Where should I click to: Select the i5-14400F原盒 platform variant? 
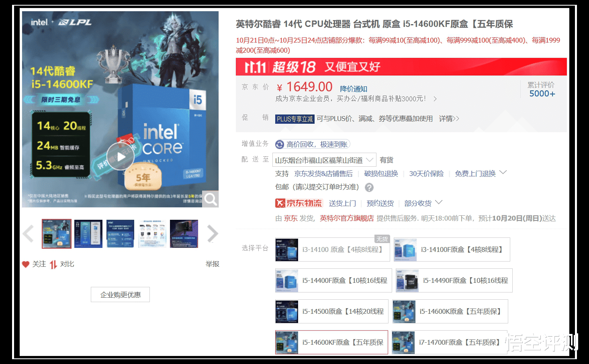click(x=333, y=280)
